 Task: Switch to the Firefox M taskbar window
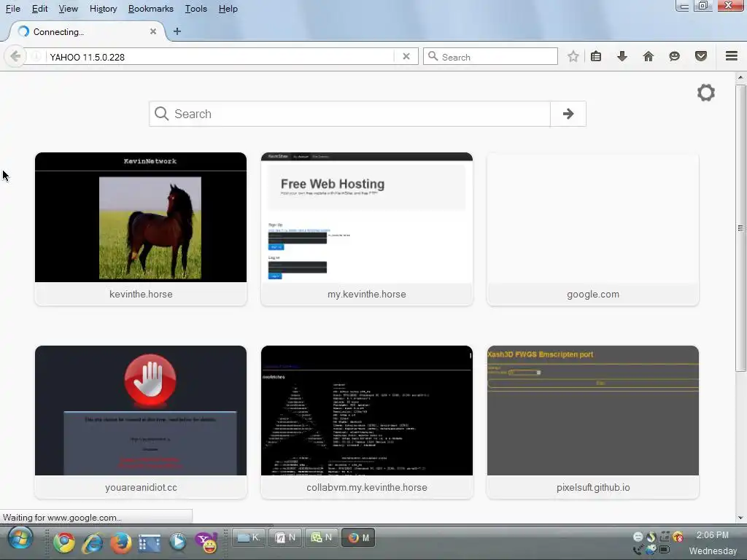point(358,537)
